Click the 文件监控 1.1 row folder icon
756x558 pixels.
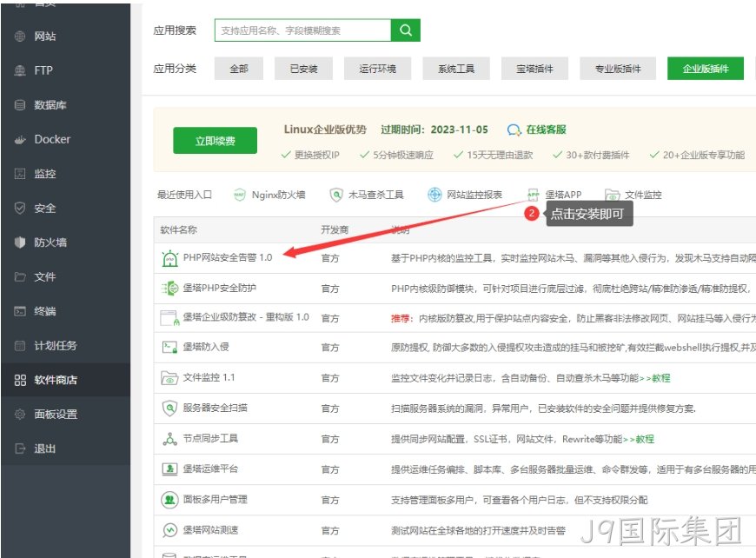[169, 378]
